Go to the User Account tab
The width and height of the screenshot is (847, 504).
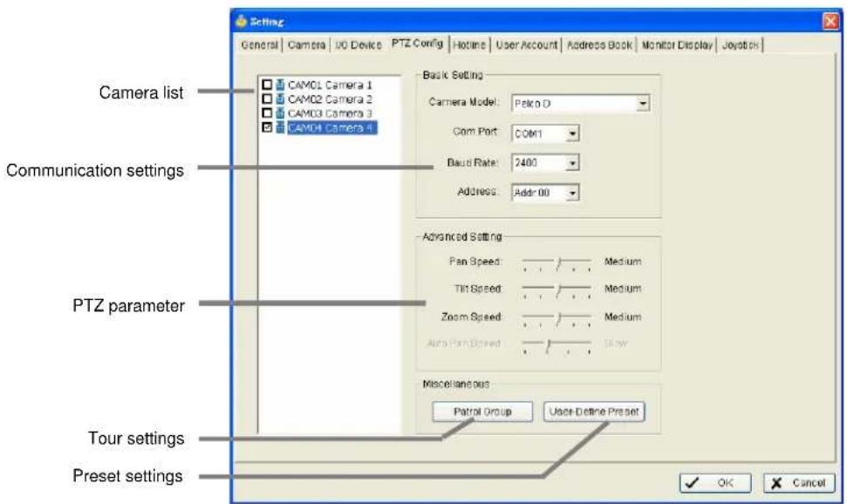pos(526,44)
